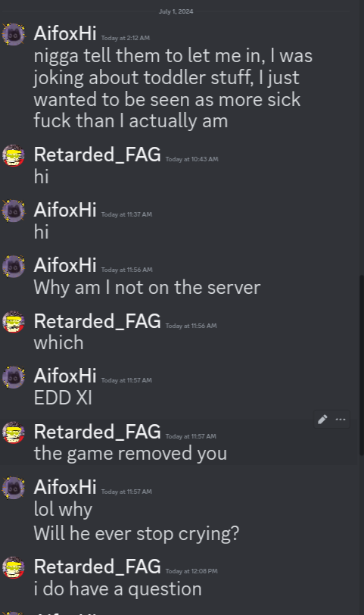Open AifoxHi's avatar next to 'EDD XI'
Screen dimensions: 364x615
tap(14, 377)
